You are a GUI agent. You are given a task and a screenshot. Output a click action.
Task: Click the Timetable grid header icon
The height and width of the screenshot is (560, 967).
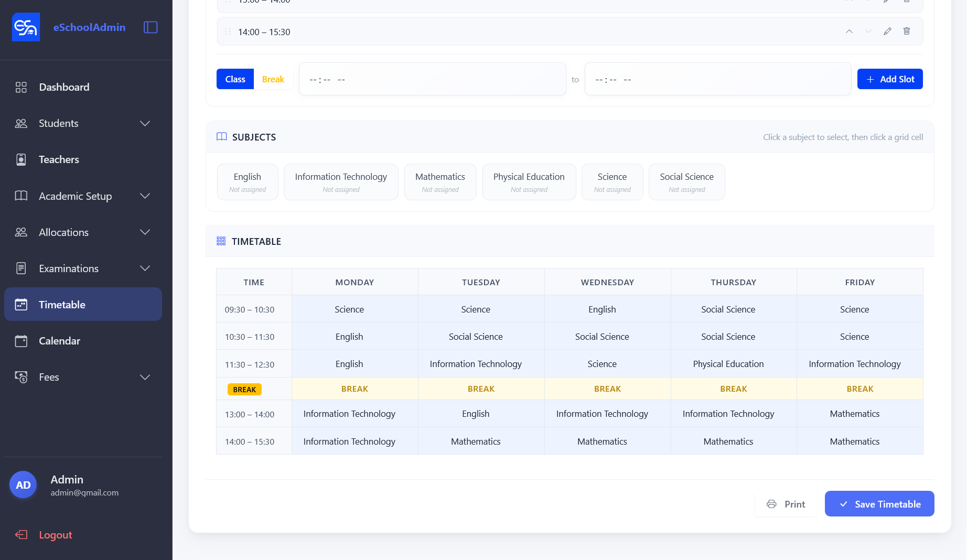(x=221, y=241)
